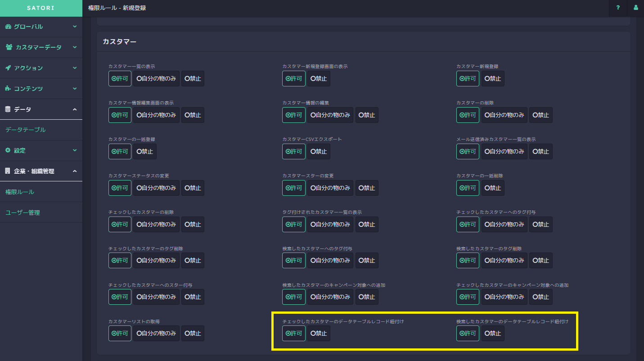Open データテーブル in the sidebar
This screenshot has width=644, height=361.
point(26,130)
